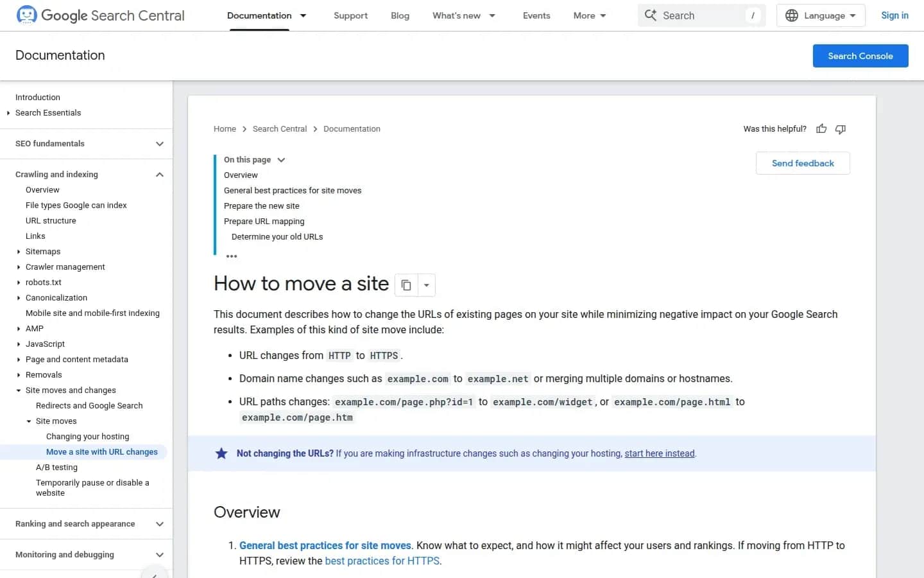This screenshot has height=578, width=924.
Task: Open A/B testing page
Action: (56, 468)
